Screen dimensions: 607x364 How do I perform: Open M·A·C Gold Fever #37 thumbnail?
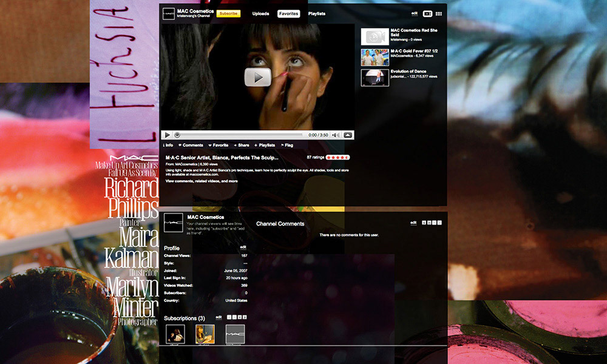tap(375, 57)
